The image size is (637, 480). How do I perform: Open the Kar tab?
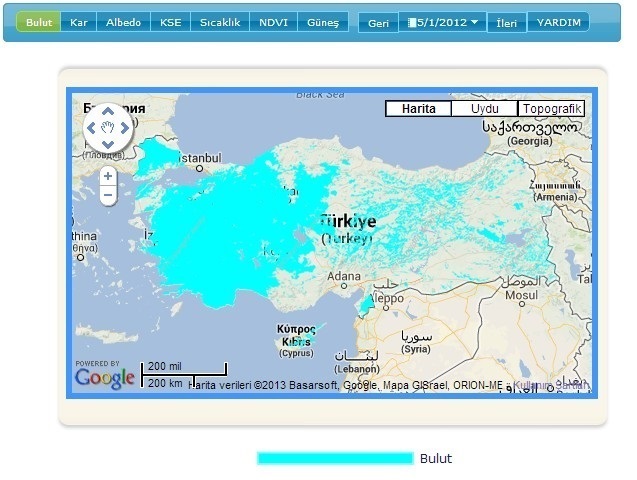[x=79, y=22]
